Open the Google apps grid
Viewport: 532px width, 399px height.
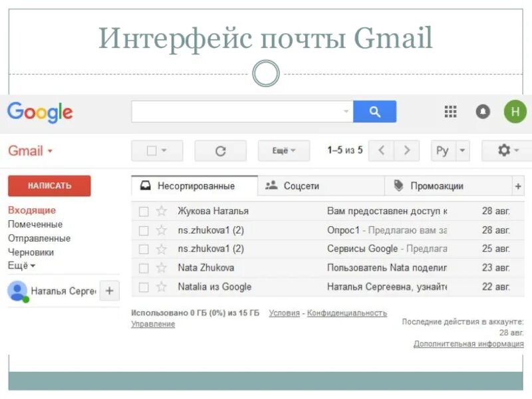(451, 112)
